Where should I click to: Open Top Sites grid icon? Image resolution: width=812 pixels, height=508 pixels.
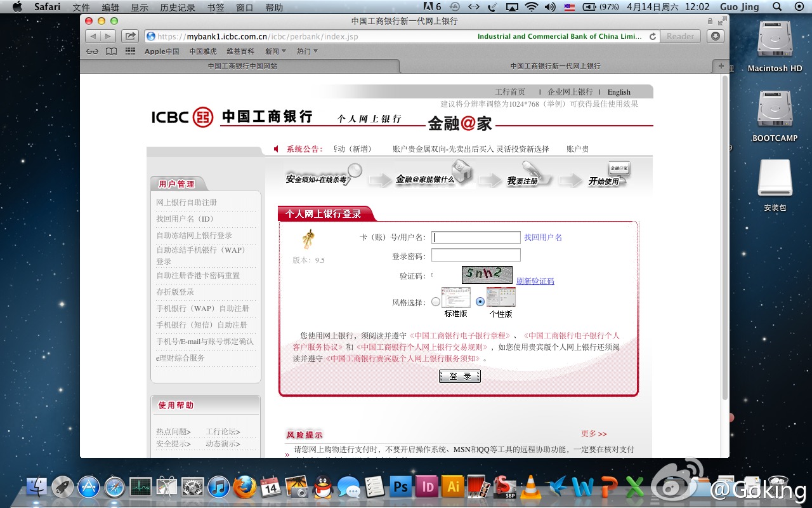[130, 51]
